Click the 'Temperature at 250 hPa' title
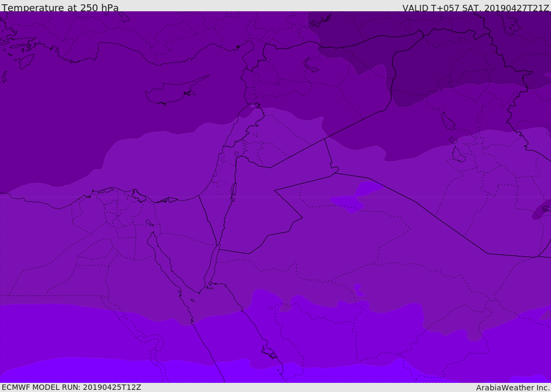The width and height of the screenshot is (551, 392). click(60, 8)
